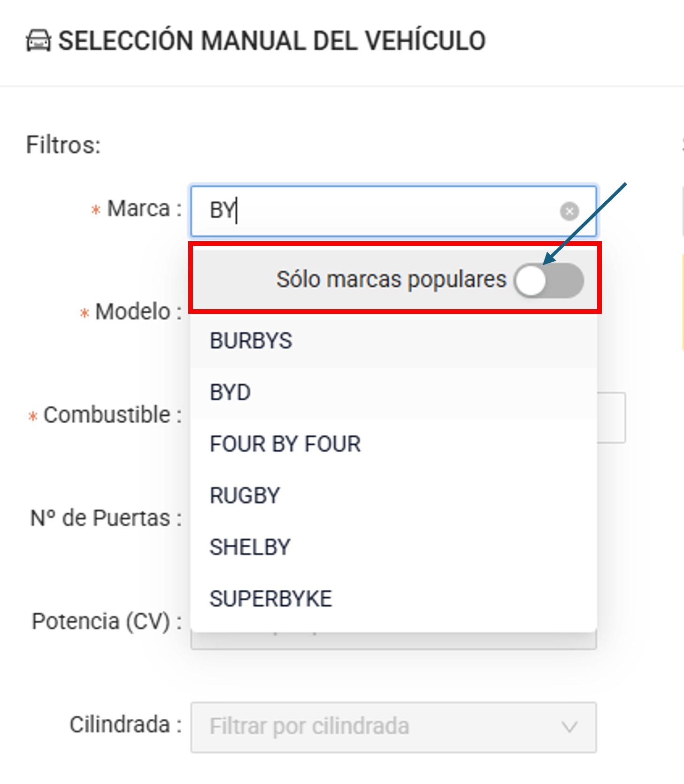The width and height of the screenshot is (684, 784).
Task: Pick SHELBY from the brand suggestions
Action: (x=393, y=547)
